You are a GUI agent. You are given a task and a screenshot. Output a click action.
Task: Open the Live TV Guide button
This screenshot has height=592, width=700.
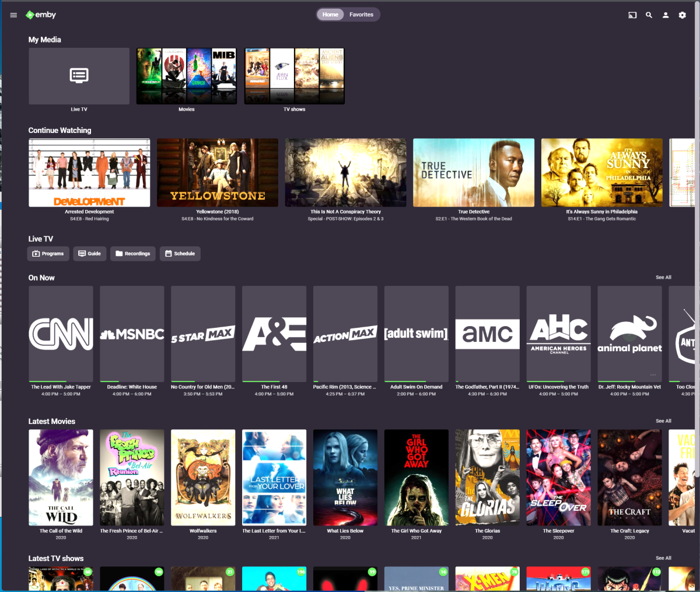(90, 254)
